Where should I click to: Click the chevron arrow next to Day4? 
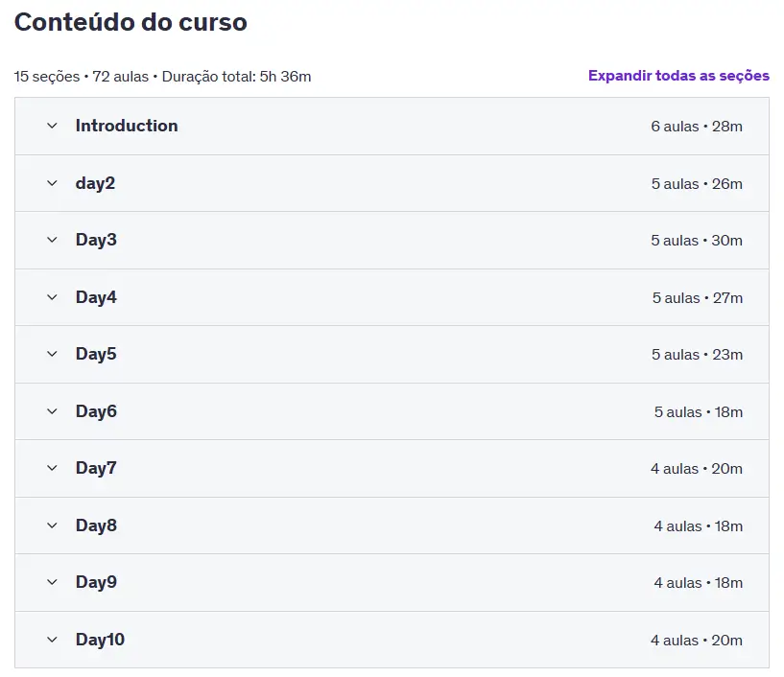[52, 297]
